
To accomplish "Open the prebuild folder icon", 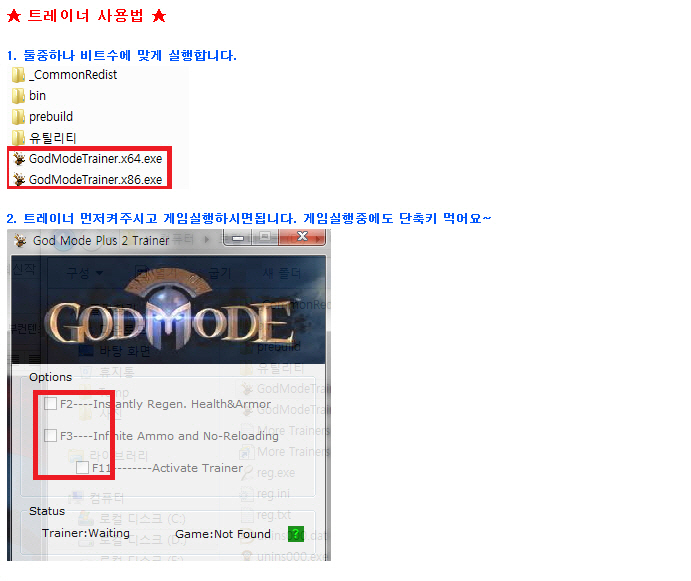I will (18, 117).
